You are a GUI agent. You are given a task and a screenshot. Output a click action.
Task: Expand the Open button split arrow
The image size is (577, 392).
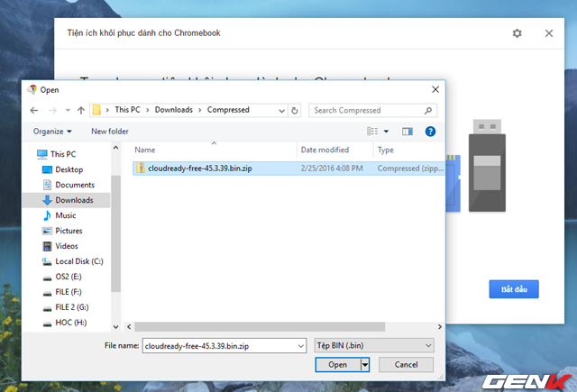pos(364,365)
